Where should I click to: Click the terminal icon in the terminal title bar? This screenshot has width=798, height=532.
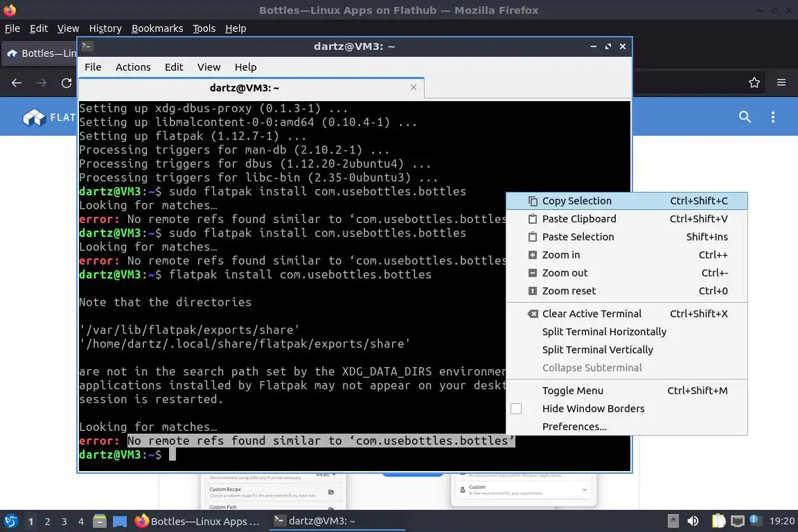click(87, 46)
